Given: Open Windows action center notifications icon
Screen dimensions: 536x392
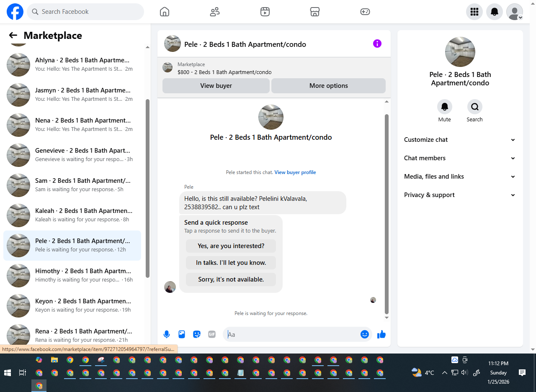Looking at the screenshot, I should (x=522, y=373).
